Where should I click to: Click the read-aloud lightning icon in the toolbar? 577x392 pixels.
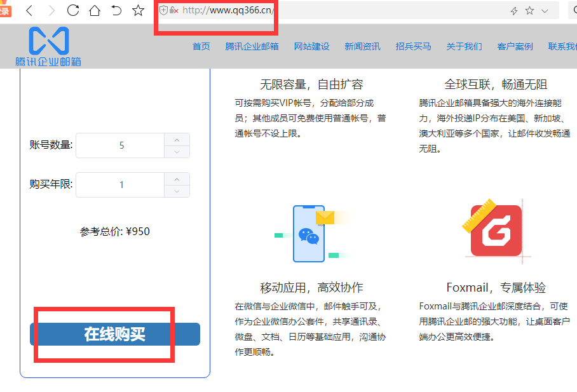pos(513,10)
